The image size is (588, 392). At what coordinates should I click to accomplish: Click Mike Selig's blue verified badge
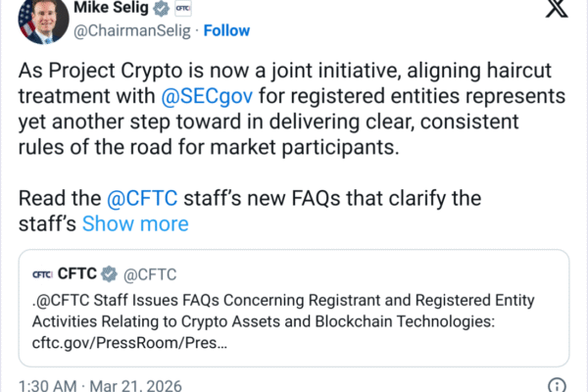pyautogui.click(x=162, y=8)
